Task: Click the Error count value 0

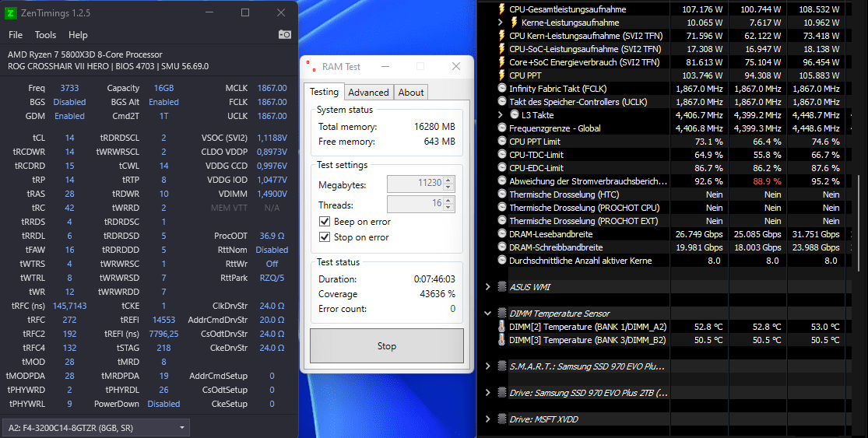Action: 453,309
